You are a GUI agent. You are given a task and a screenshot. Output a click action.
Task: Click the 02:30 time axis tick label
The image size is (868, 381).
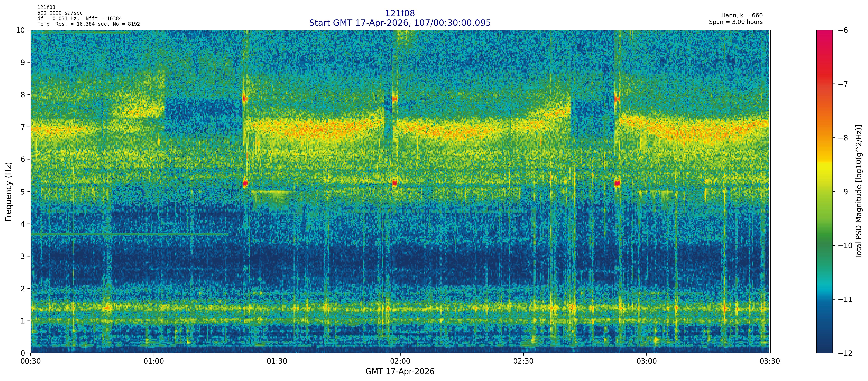(x=523, y=362)
